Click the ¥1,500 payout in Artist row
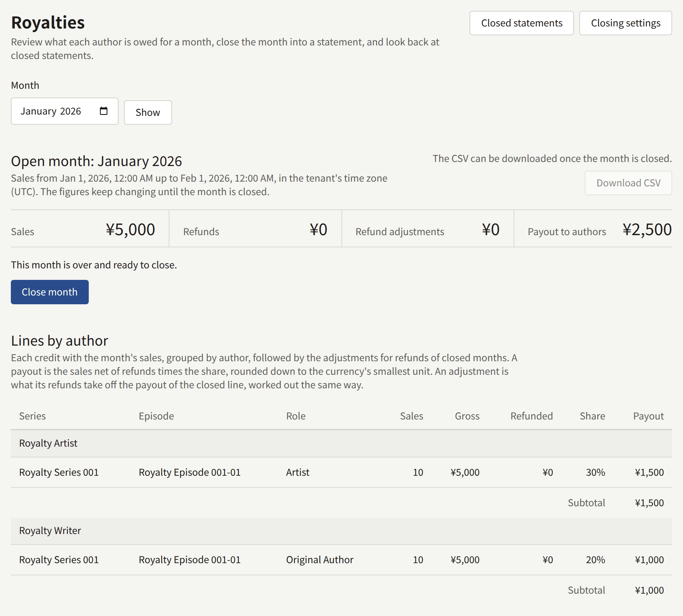The image size is (683, 616). point(649,472)
